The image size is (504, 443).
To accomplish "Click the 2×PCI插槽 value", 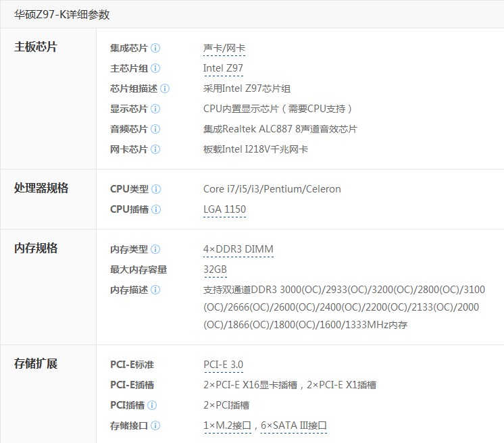I will click(226, 405).
